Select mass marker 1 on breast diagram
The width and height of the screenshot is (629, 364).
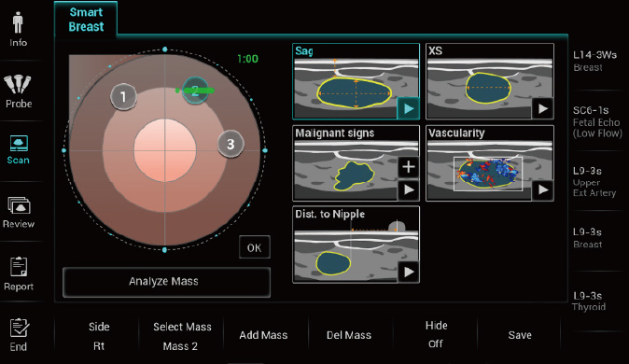pyautogui.click(x=123, y=97)
